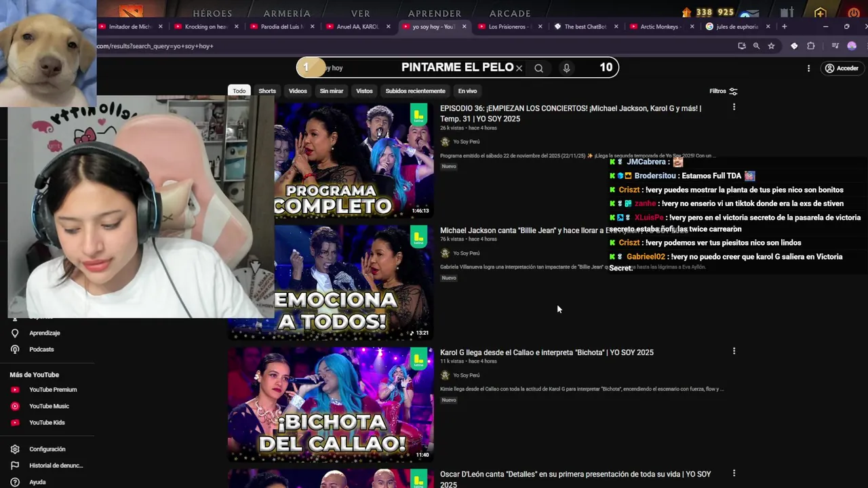This screenshot has width=868, height=488.
Task: Click the YouTube Music sidebar icon
Action: (15, 406)
